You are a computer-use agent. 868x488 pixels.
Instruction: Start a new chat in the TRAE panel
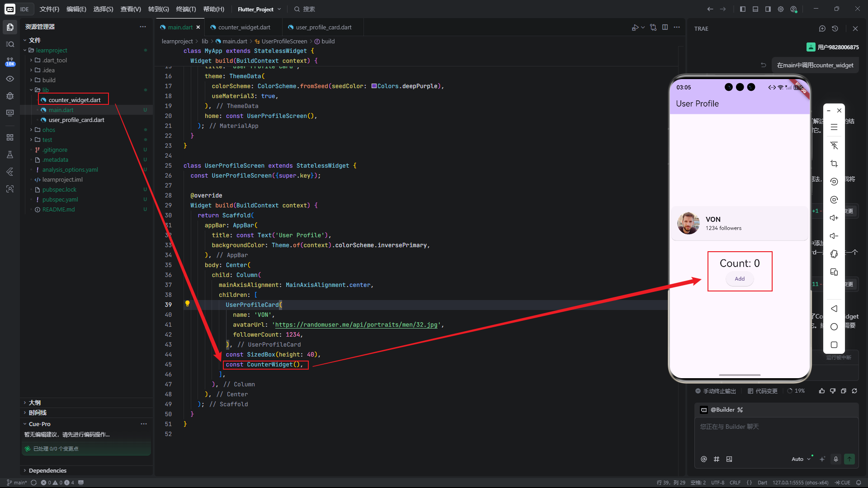[x=822, y=28]
